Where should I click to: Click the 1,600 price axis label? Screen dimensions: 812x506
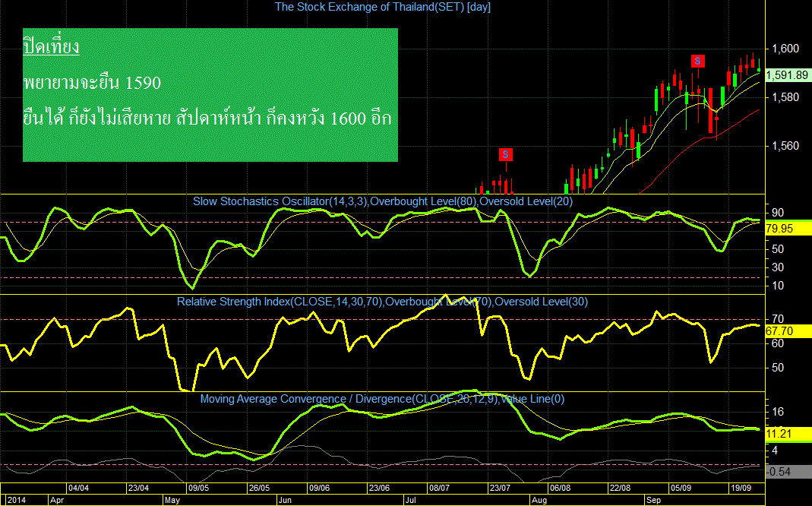785,49
